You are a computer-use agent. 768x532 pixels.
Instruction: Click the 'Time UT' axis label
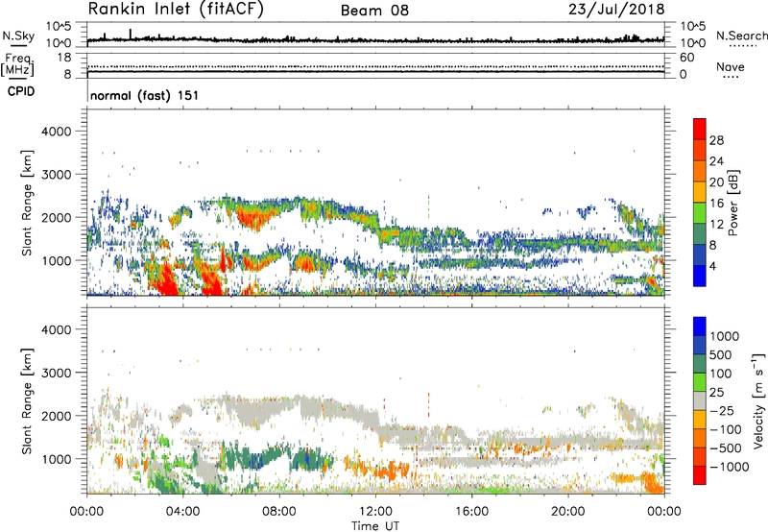point(375,526)
